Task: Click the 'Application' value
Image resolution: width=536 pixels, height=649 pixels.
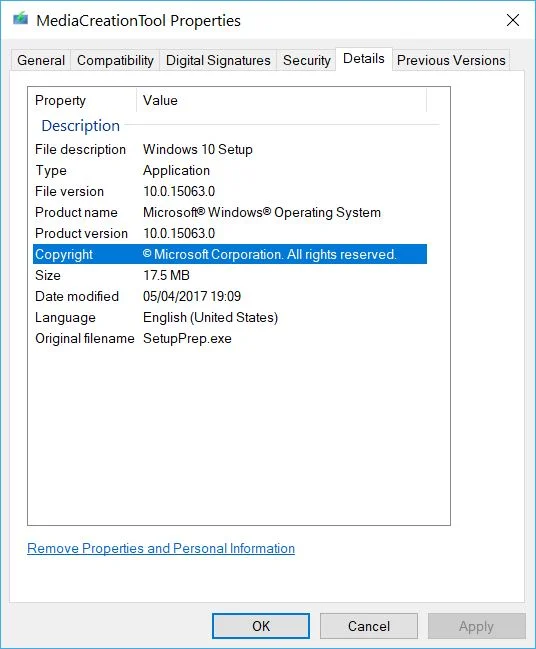Action: (176, 171)
